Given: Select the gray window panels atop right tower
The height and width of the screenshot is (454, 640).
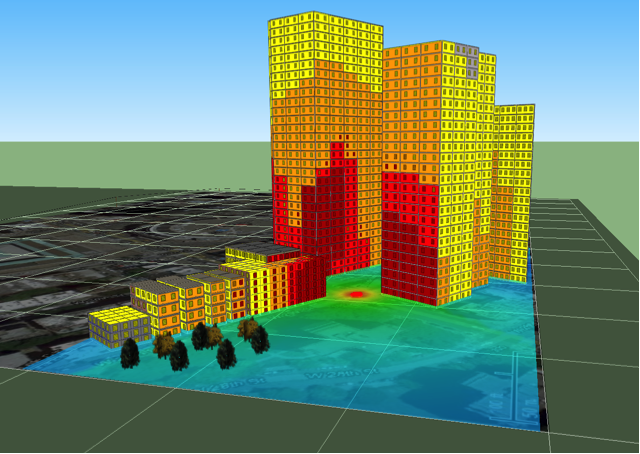Looking at the screenshot, I should coord(467,61).
